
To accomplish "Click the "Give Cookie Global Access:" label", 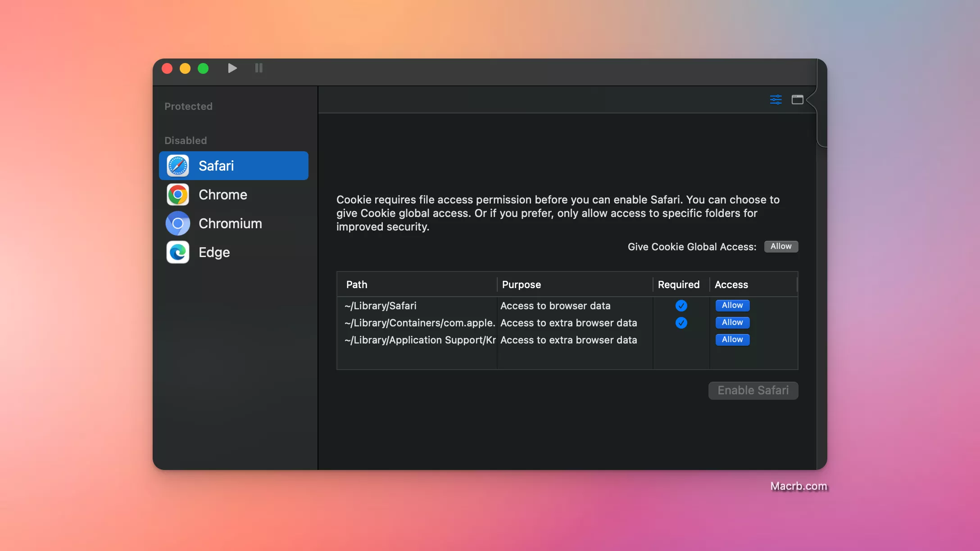I will coord(692,247).
